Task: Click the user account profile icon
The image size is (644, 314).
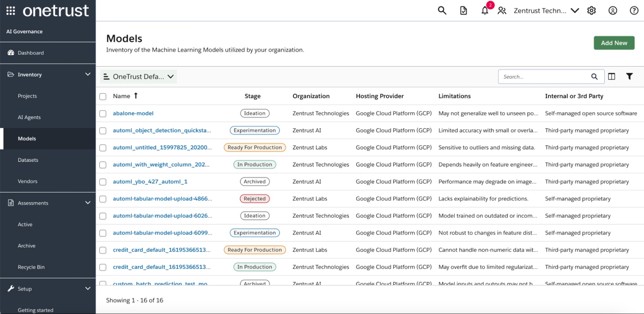Action: pyautogui.click(x=612, y=11)
